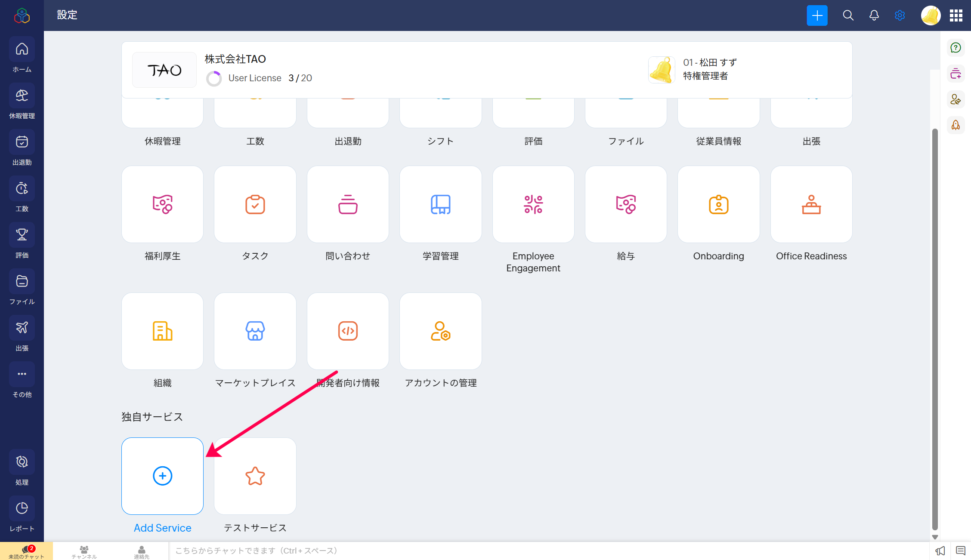Open the notifications bell
Viewport: 971px width, 560px height.
coord(874,15)
